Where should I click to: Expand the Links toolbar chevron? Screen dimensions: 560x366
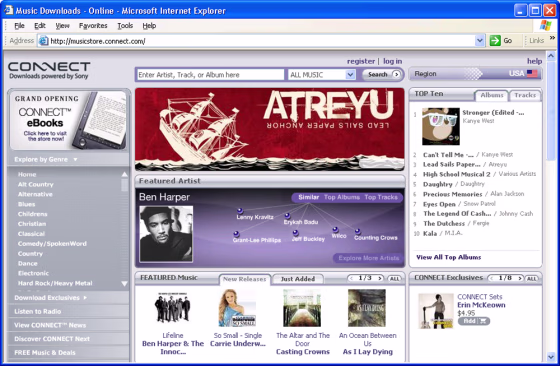point(552,37)
